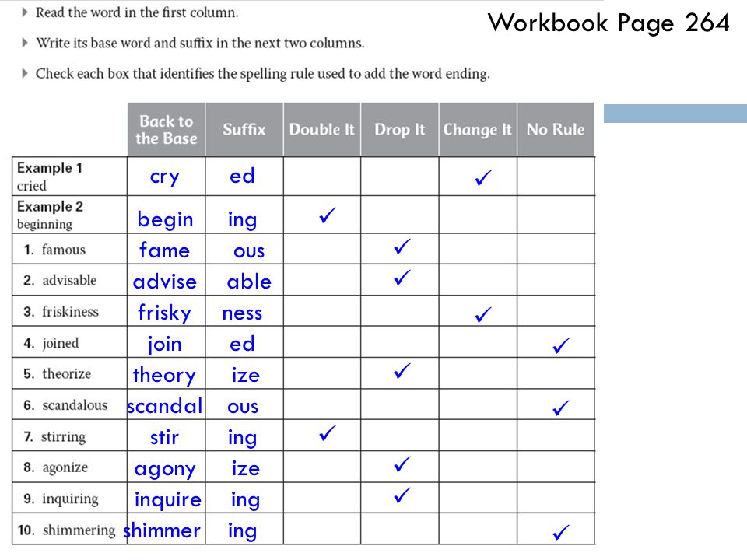
Task: Click the 'Drop It' column header
Action: point(400,130)
